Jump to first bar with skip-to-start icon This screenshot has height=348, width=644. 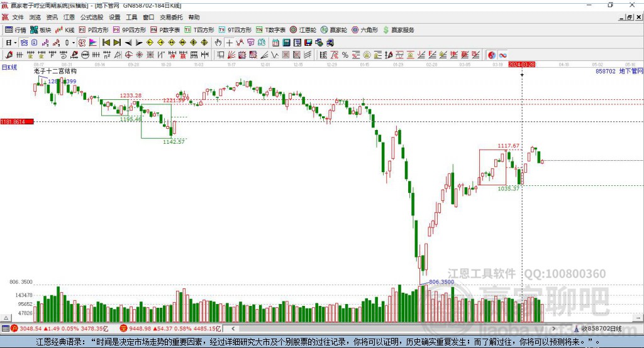106,43
